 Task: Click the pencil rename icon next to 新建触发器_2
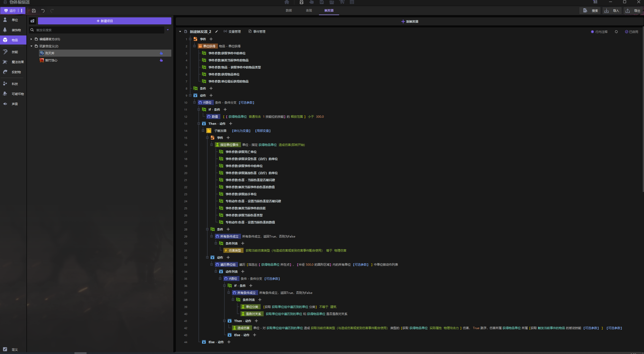tap(217, 31)
